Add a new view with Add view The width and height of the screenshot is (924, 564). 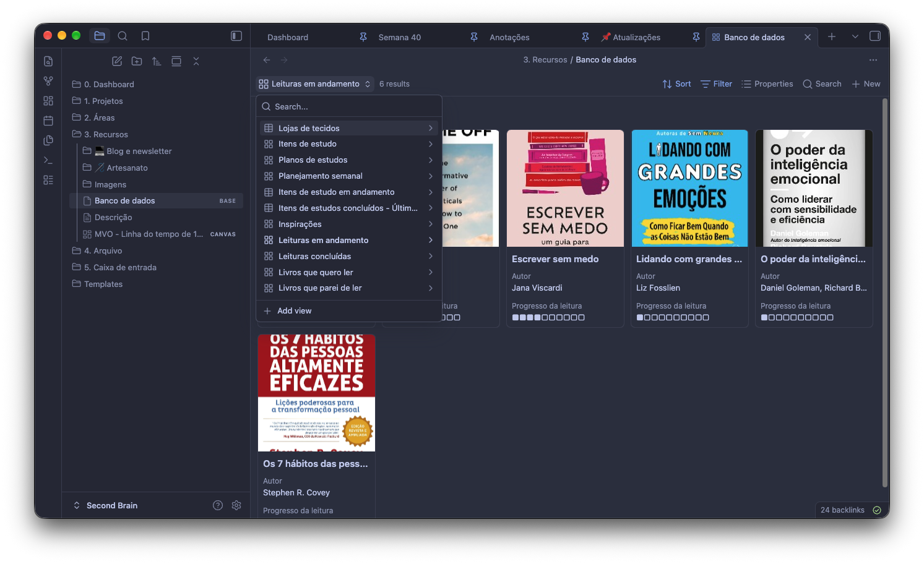point(349,311)
